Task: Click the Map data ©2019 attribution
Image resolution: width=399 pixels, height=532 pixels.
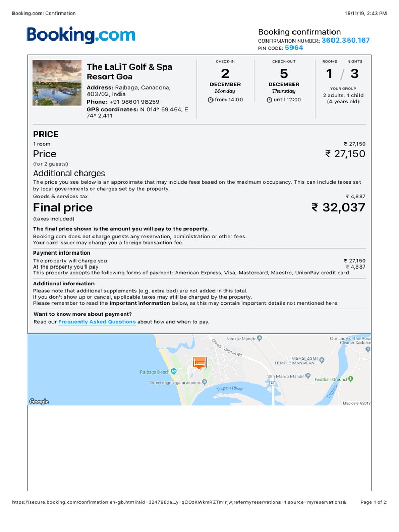Action: 356,403
